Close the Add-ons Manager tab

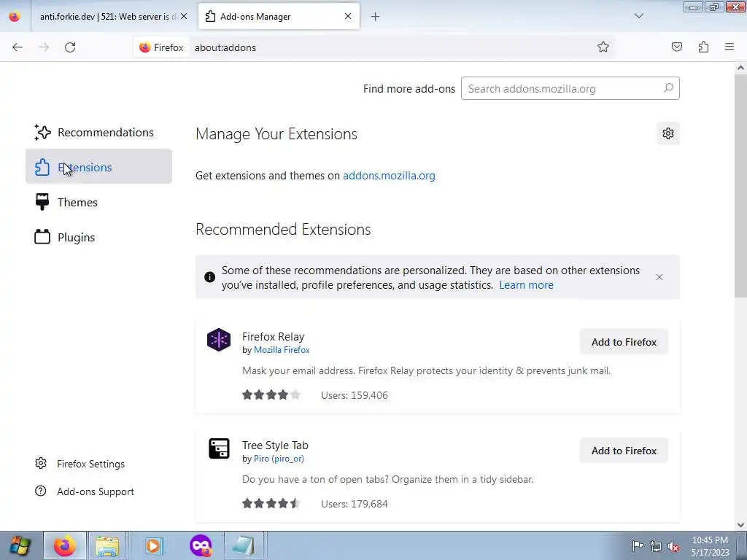(348, 16)
